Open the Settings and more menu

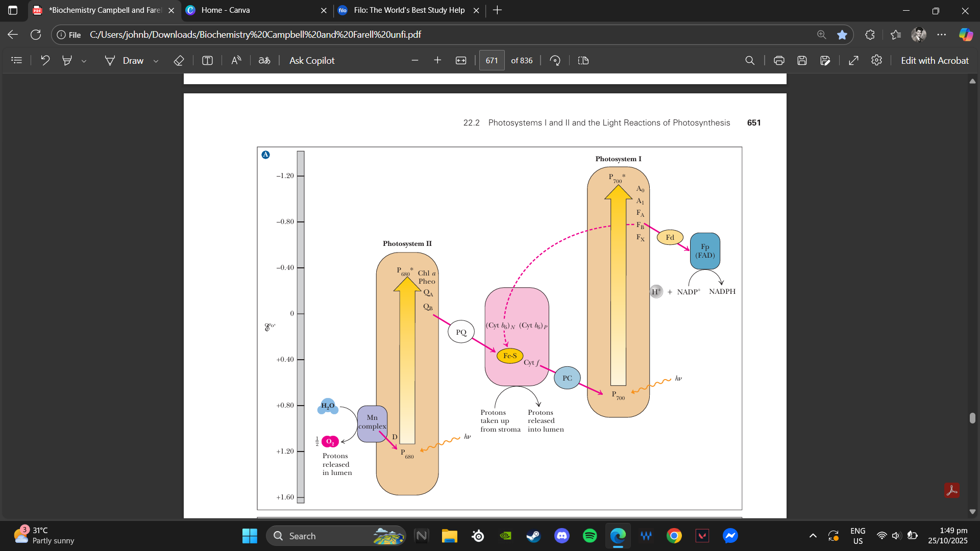click(x=942, y=34)
